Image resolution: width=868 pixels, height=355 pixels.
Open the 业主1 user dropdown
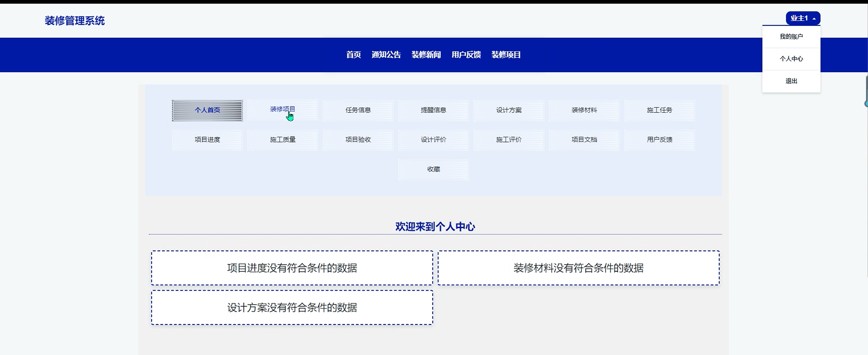click(803, 18)
